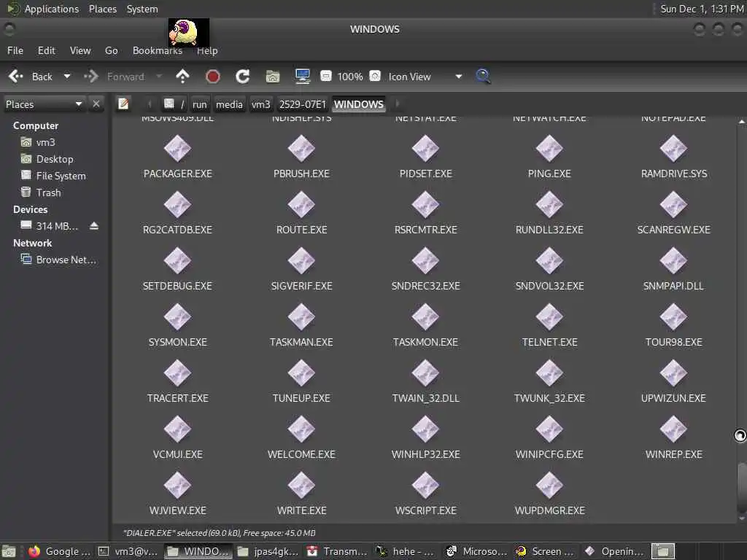Select the WELCOME.EXE file icon
The height and width of the screenshot is (560, 747).
301,429
